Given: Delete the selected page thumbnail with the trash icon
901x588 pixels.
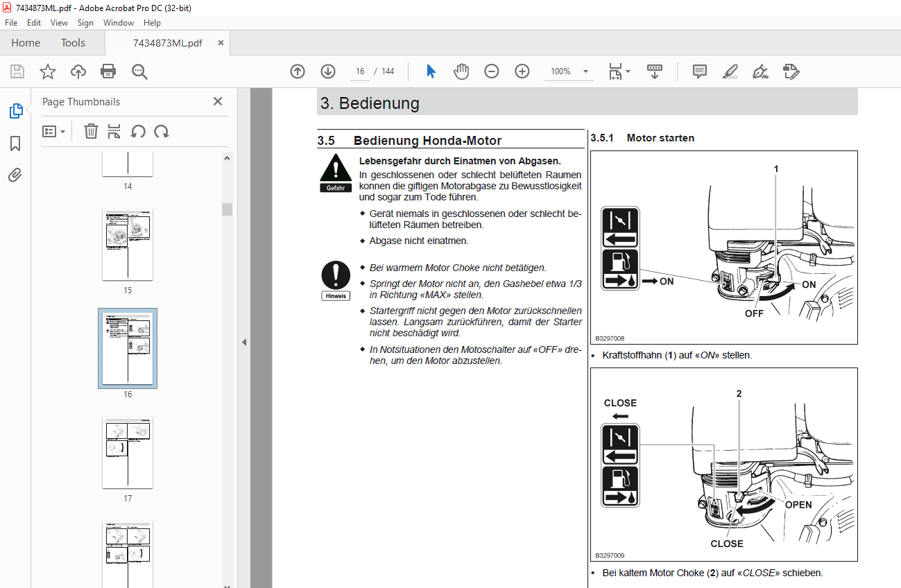Looking at the screenshot, I should [x=91, y=131].
